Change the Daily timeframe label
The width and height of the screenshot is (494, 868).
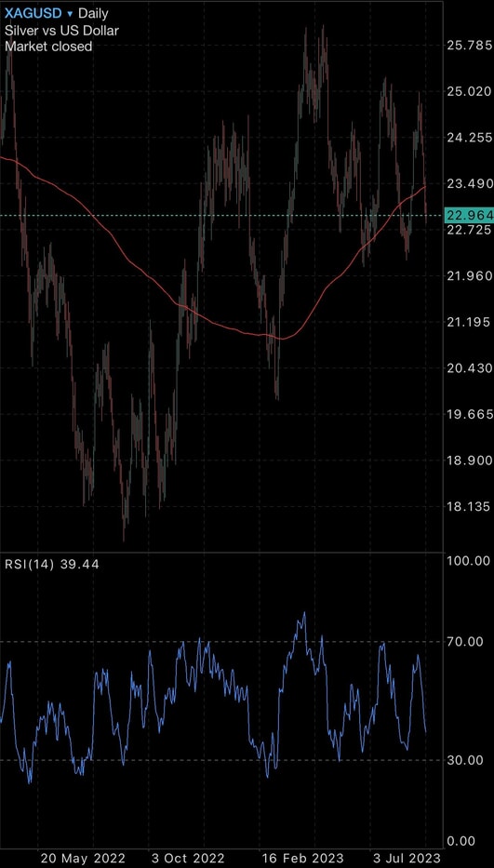click(93, 14)
